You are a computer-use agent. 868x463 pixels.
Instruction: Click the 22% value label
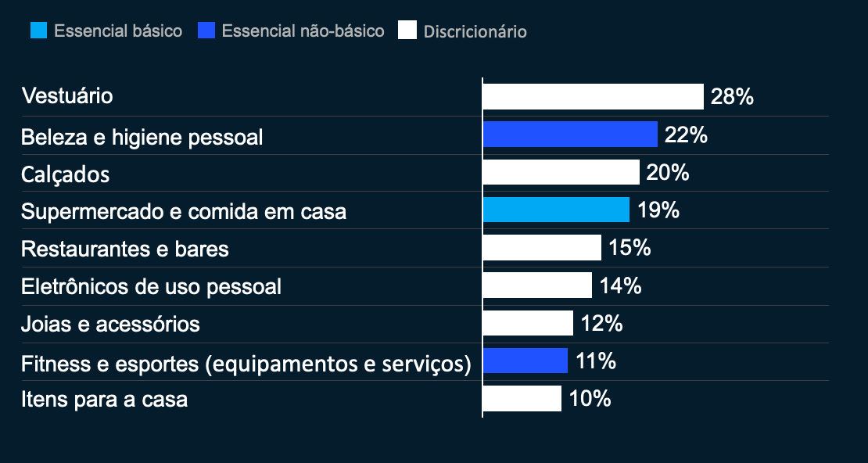pos(686,135)
